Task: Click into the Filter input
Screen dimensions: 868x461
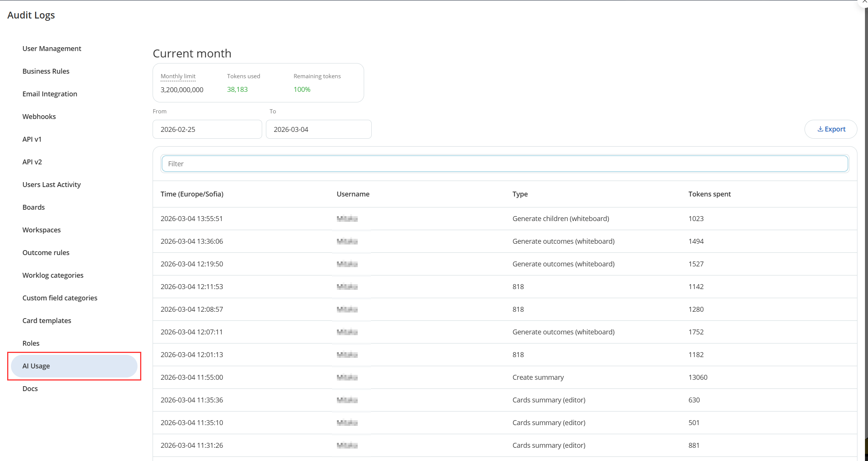Action: click(505, 164)
